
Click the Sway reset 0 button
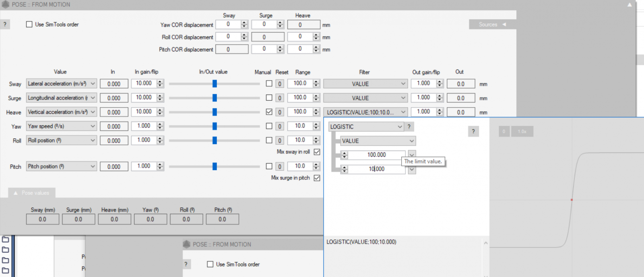click(x=280, y=84)
